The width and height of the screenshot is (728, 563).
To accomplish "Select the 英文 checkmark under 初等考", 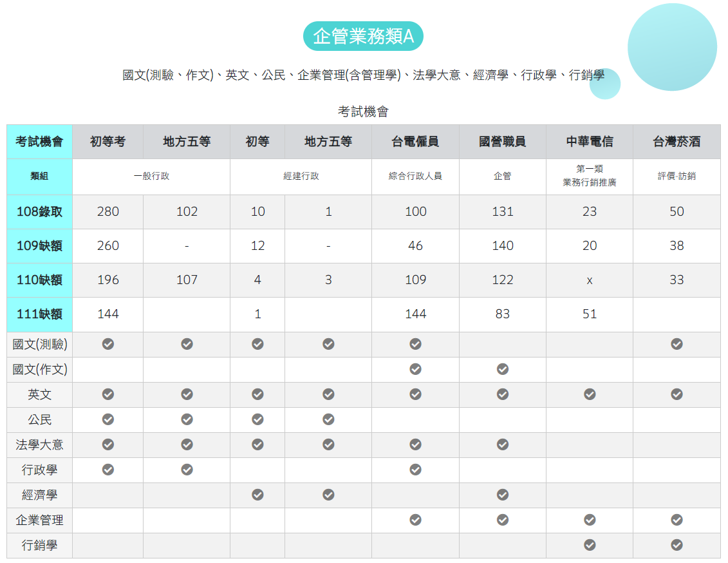I will 108,394.
